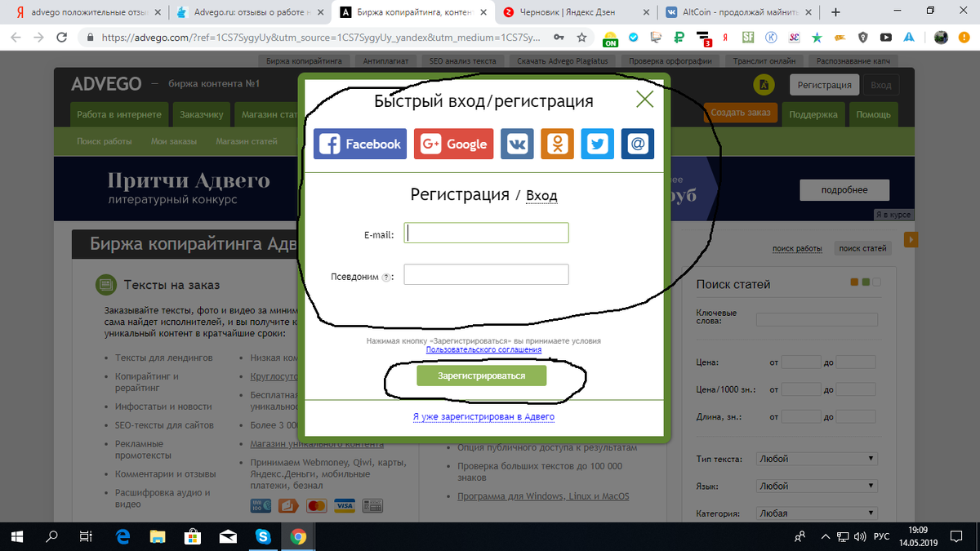
Task: Click the saved password key icon
Action: [559, 38]
